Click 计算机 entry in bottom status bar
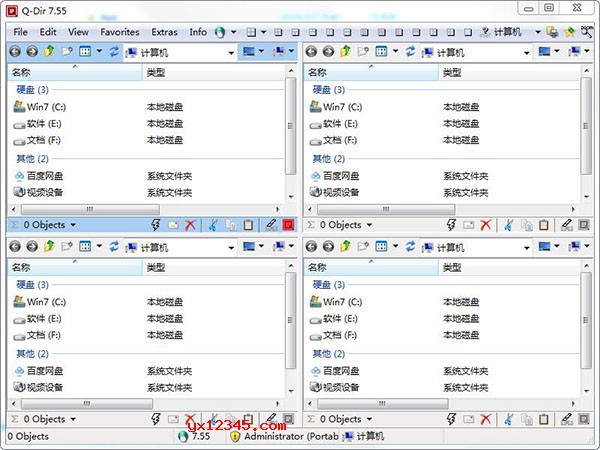The image size is (600, 450). tap(363, 436)
